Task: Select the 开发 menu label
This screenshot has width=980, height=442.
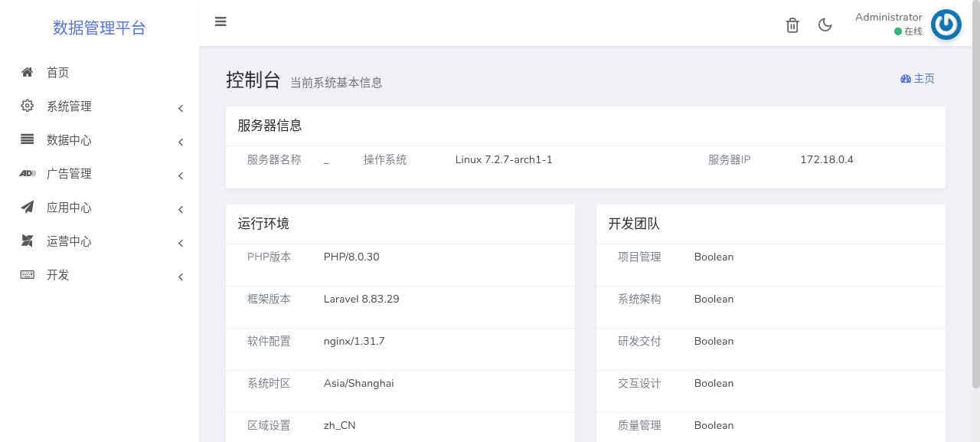Action: tap(58, 275)
